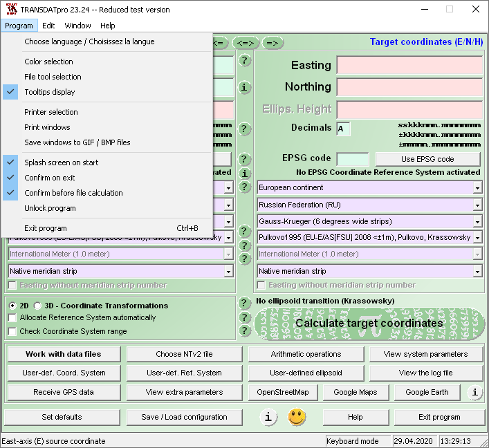Click the ? help icon left of EPSG code
489x448 pixels.
(x=245, y=159)
